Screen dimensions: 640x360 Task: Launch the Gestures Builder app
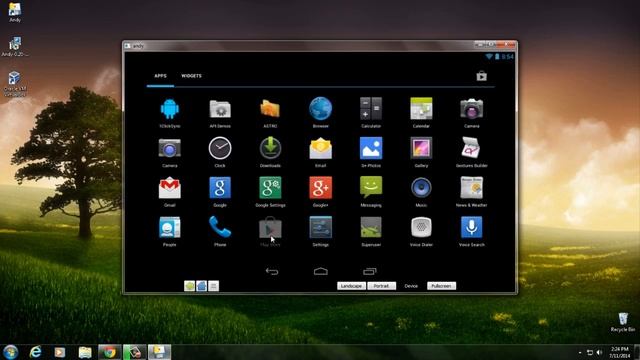click(x=471, y=148)
